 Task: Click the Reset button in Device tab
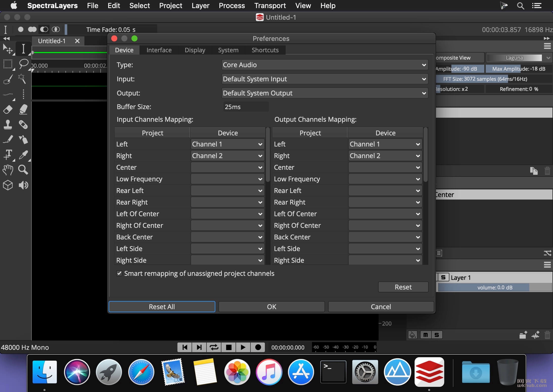tap(403, 287)
